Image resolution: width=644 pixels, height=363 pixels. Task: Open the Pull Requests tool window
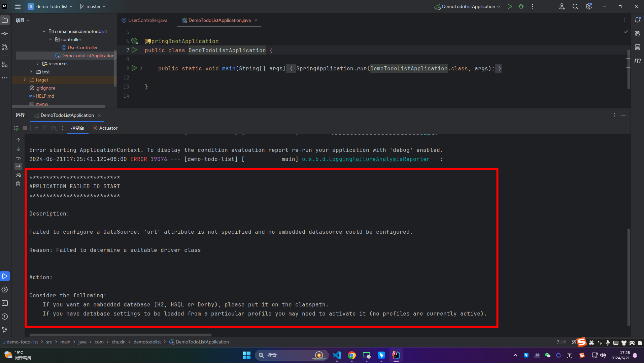point(5,47)
